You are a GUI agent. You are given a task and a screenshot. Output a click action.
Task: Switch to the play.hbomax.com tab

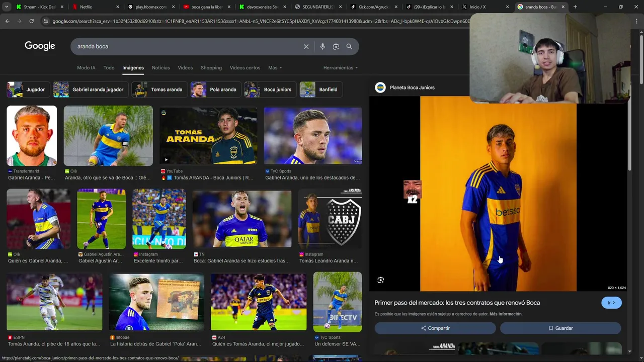click(151, 7)
